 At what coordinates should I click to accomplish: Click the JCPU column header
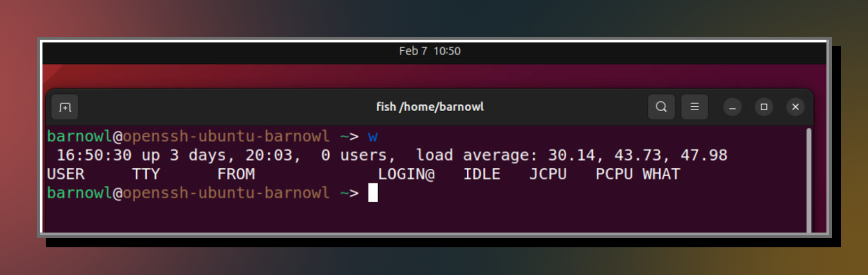click(x=548, y=174)
